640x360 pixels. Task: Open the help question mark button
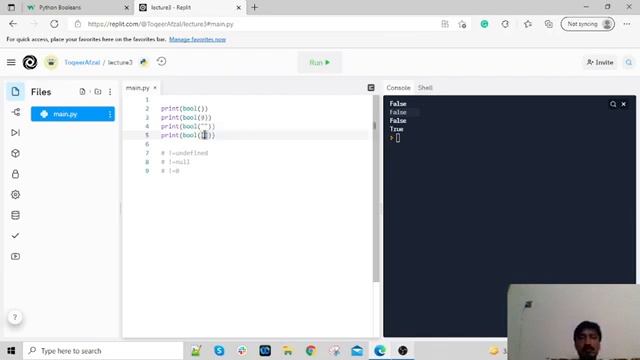click(x=15, y=317)
